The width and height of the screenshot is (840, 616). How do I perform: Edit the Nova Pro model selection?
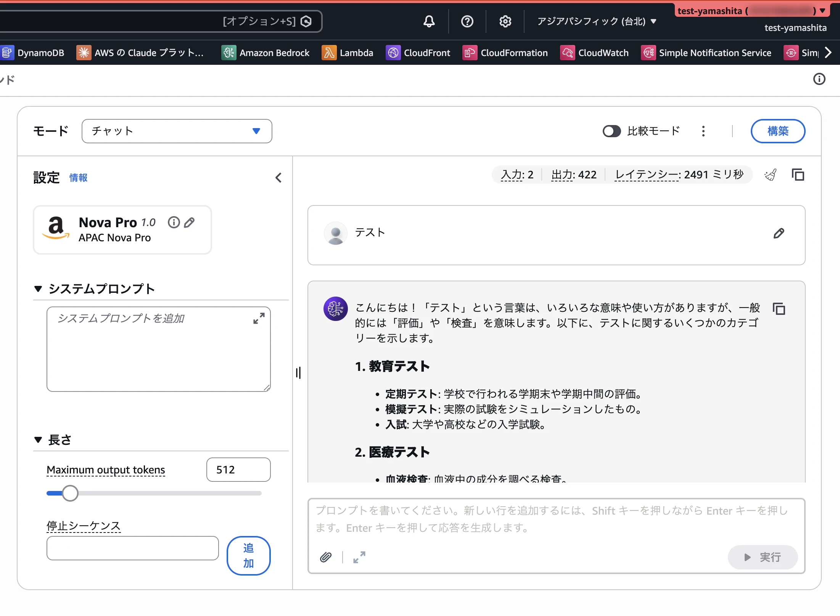tap(189, 222)
